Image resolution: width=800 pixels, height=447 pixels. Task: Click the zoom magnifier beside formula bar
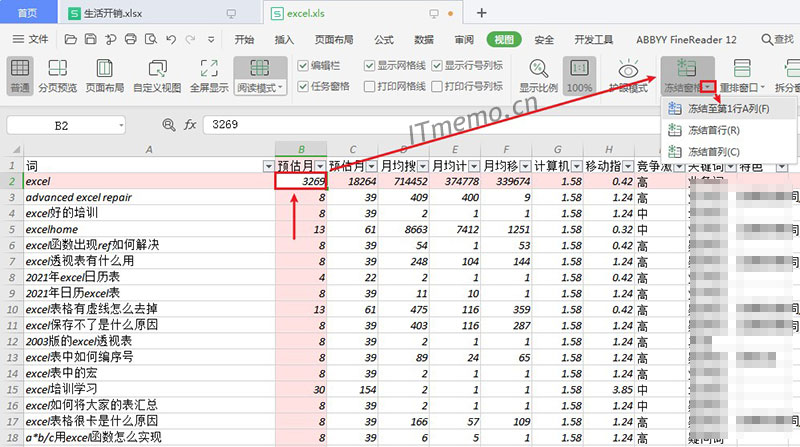click(168, 125)
